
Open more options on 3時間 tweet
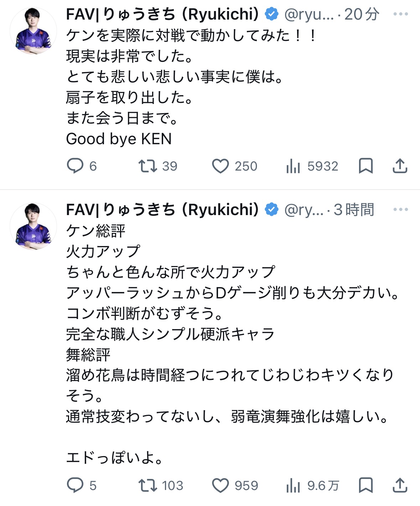[400, 209]
